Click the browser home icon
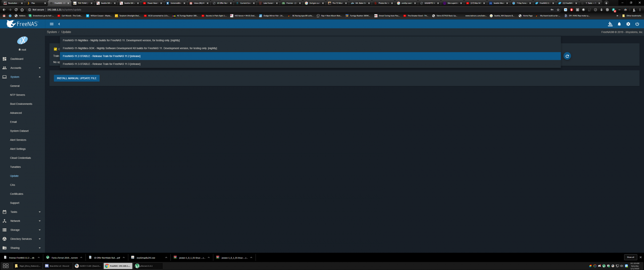The image size is (644, 270). click(22, 10)
